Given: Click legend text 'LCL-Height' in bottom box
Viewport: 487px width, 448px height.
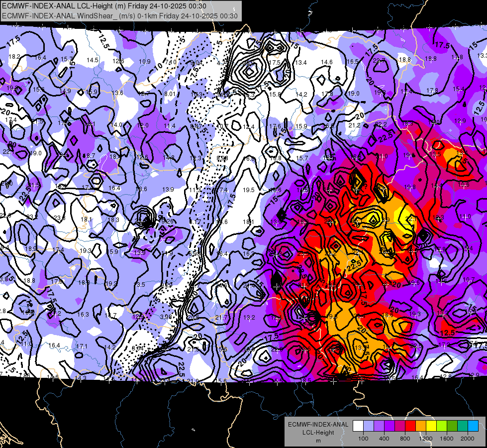Looking at the screenshot, I should point(318,433).
